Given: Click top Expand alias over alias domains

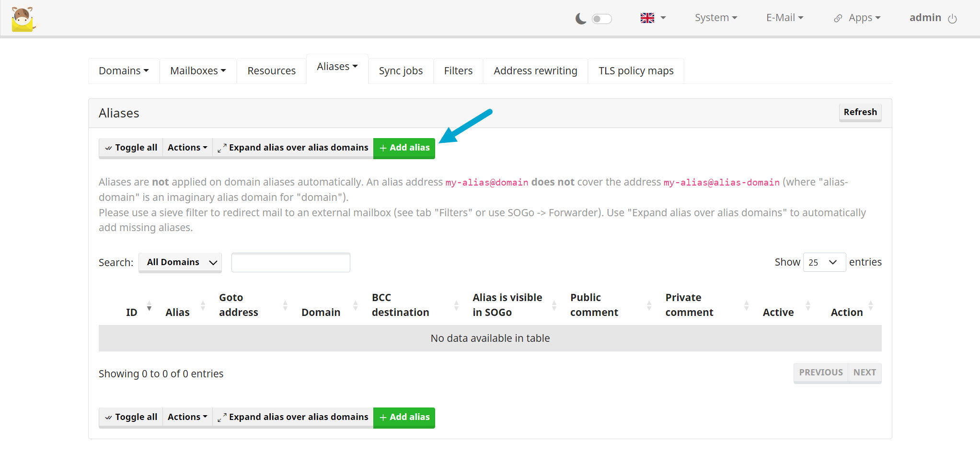Looking at the screenshot, I should click(293, 148).
